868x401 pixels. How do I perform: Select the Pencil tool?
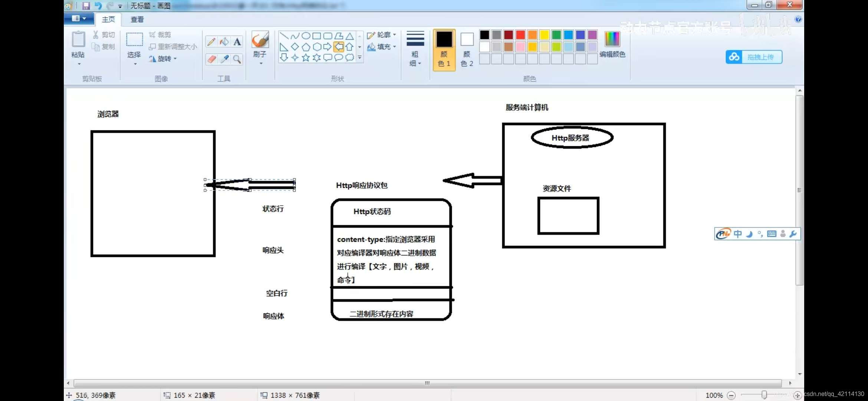211,42
